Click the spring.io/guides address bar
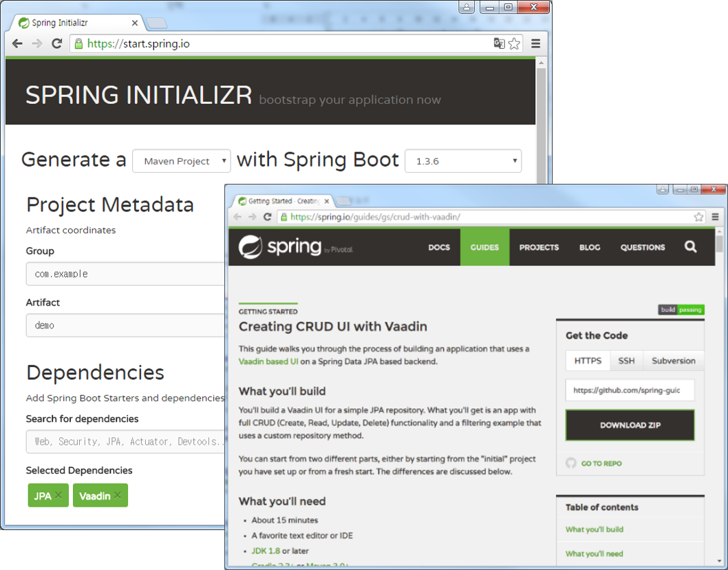 pos(492,217)
